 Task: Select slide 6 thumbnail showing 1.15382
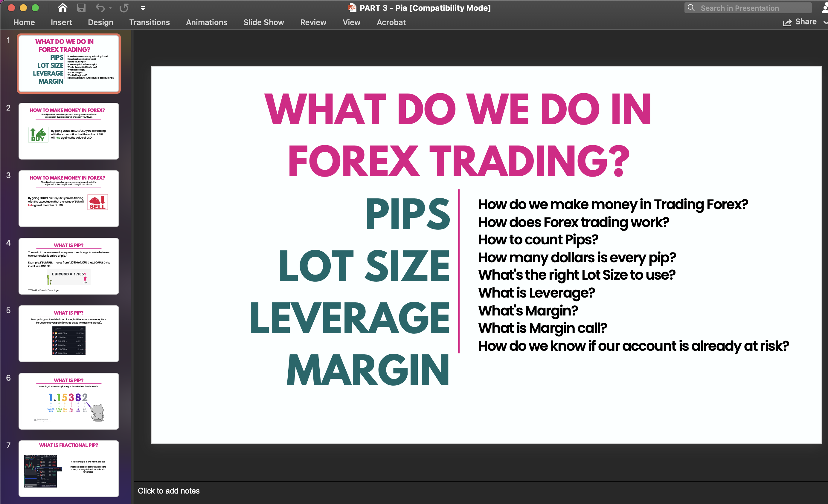pos(68,401)
